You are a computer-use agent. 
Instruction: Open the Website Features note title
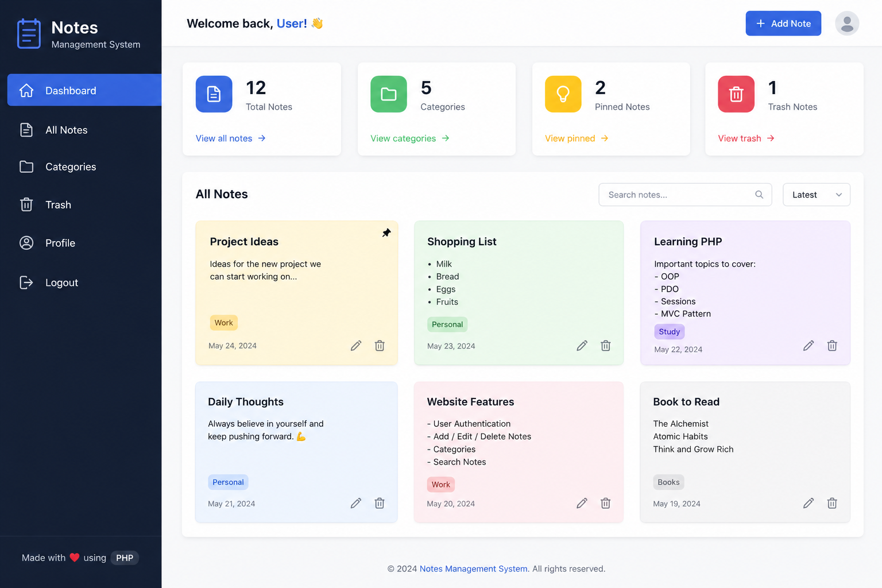[470, 402]
